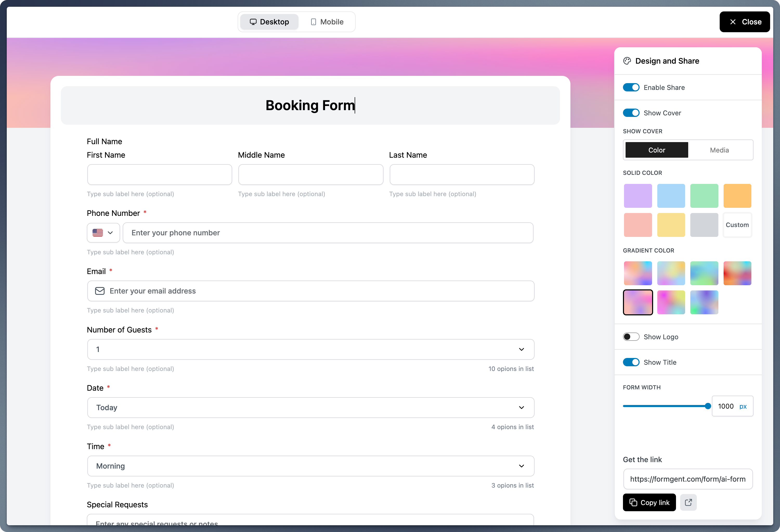Select the green-teal gradient swatch

[x=704, y=273]
